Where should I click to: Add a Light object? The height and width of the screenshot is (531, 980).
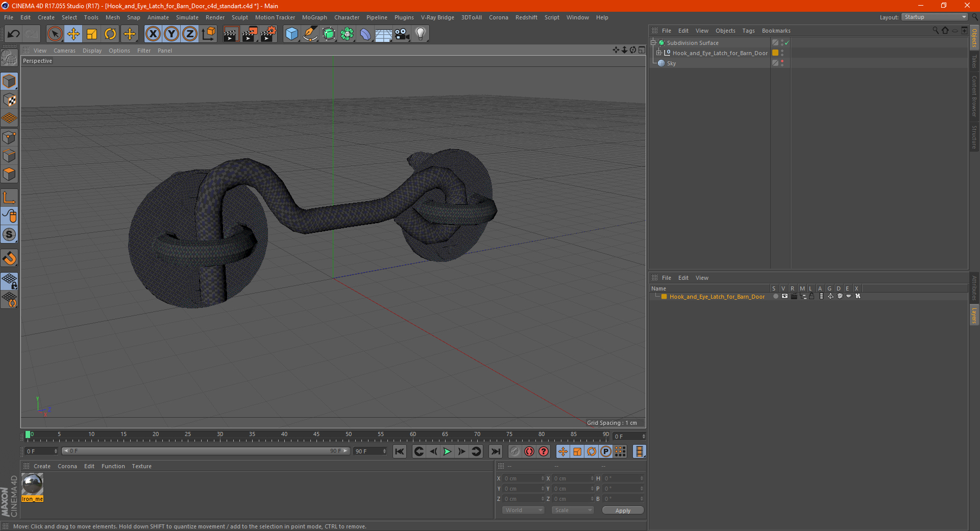(x=421, y=34)
